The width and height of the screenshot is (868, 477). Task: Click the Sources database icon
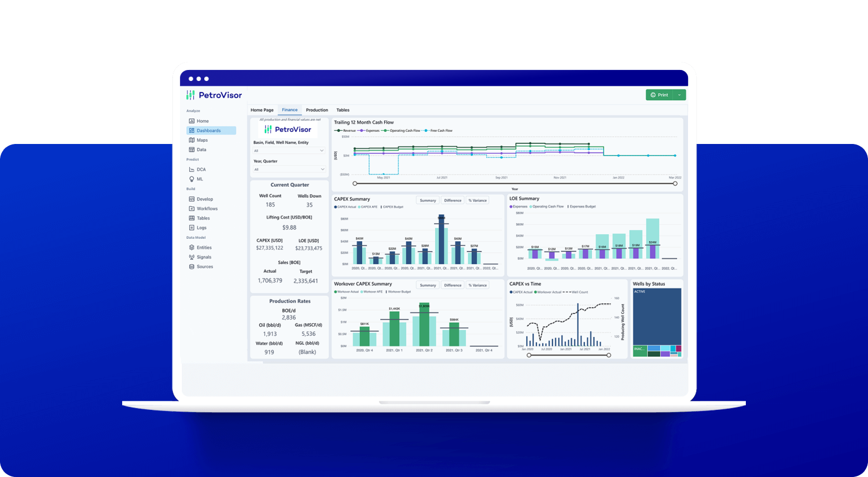[x=192, y=267]
